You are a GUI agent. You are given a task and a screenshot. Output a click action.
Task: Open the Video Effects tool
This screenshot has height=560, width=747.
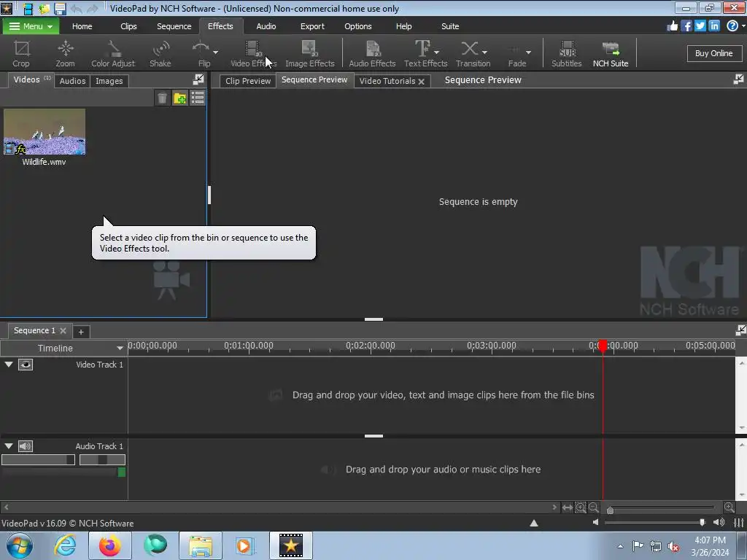(x=253, y=53)
